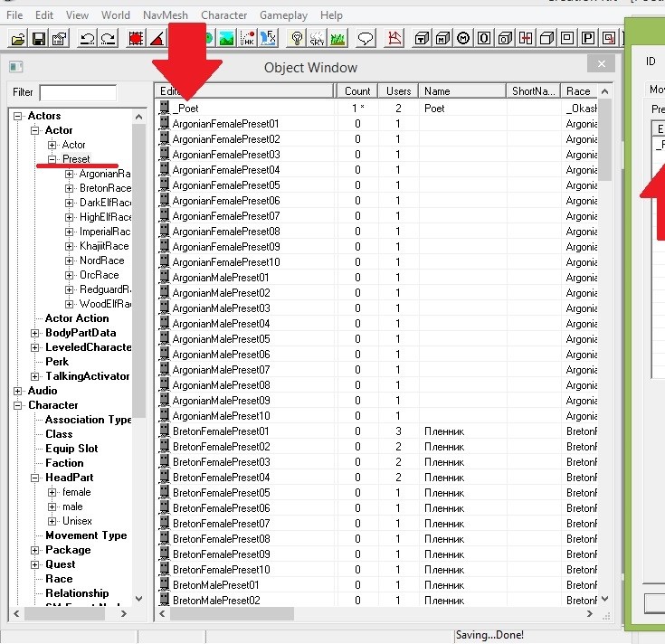
Task: Toggle the Snap to Angle icon
Action: click(x=157, y=39)
